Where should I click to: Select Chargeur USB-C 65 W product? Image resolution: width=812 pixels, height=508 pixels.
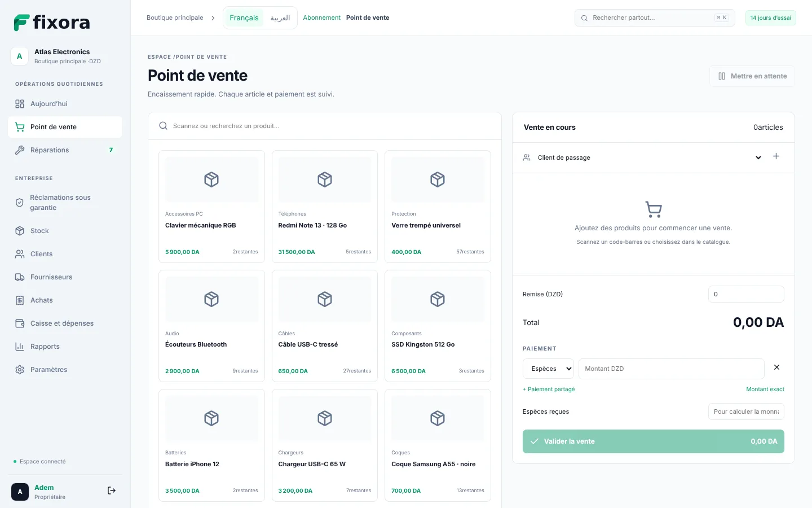(x=325, y=445)
